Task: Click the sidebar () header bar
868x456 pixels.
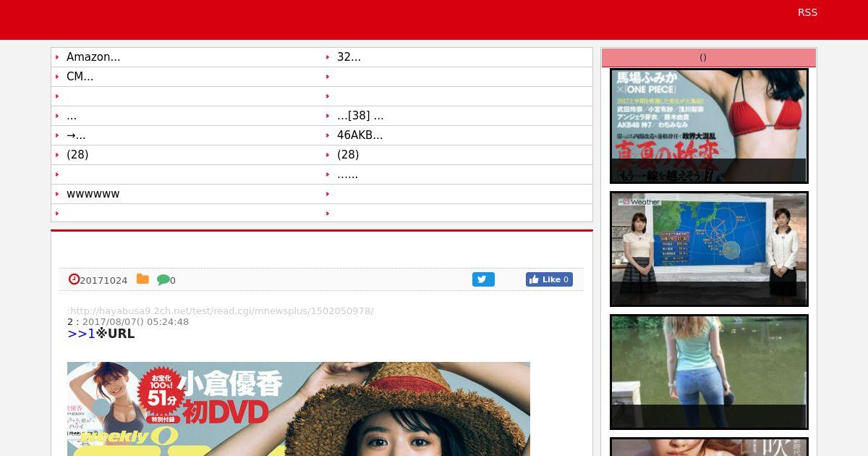Action: click(x=709, y=58)
